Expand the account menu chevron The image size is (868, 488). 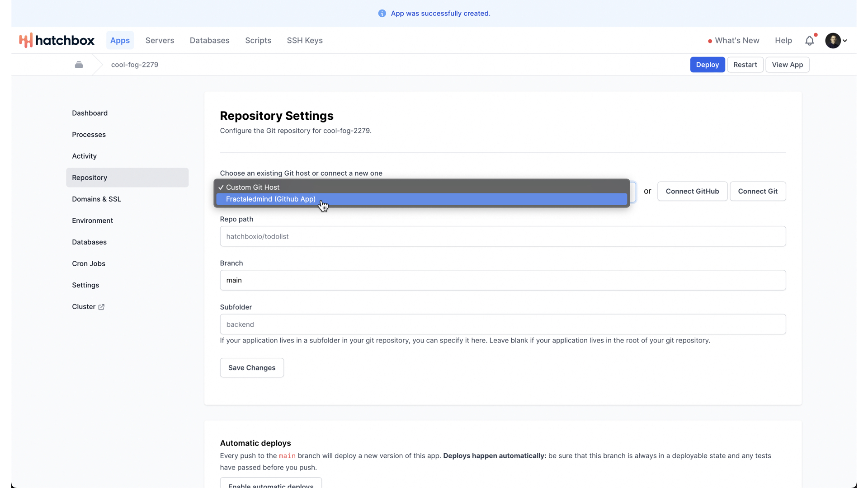[845, 41]
